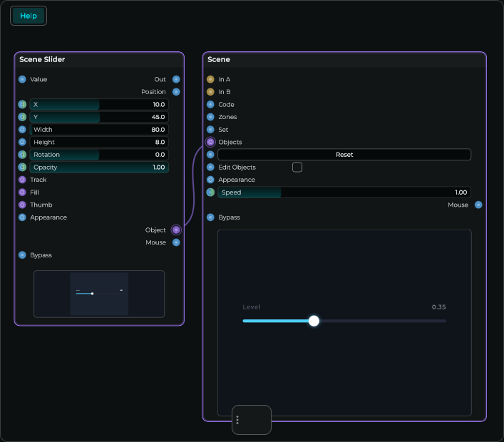Click the Zones input port

click(210, 117)
